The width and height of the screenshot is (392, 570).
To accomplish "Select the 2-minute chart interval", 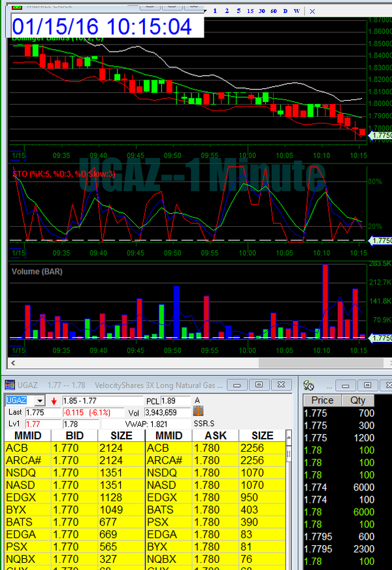I will click(227, 11).
